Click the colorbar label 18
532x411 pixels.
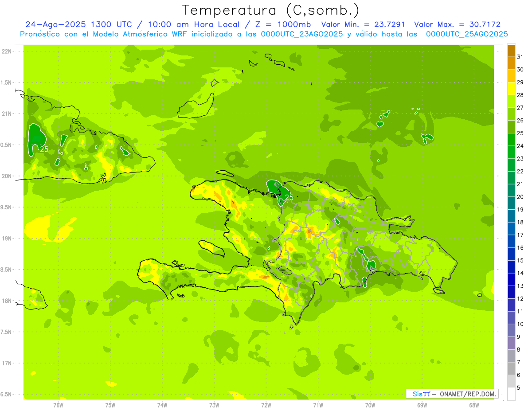tap(520, 222)
